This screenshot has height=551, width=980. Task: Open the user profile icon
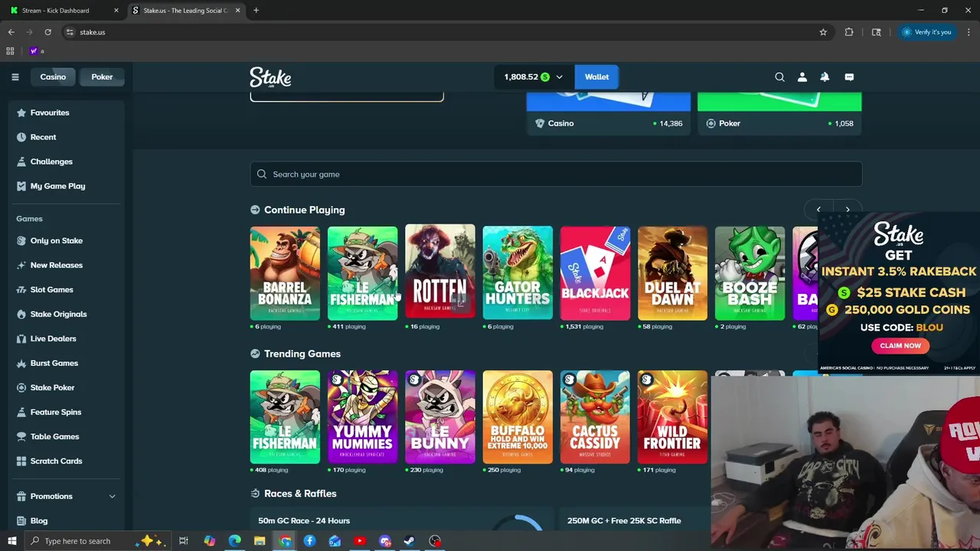pos(802,77)
